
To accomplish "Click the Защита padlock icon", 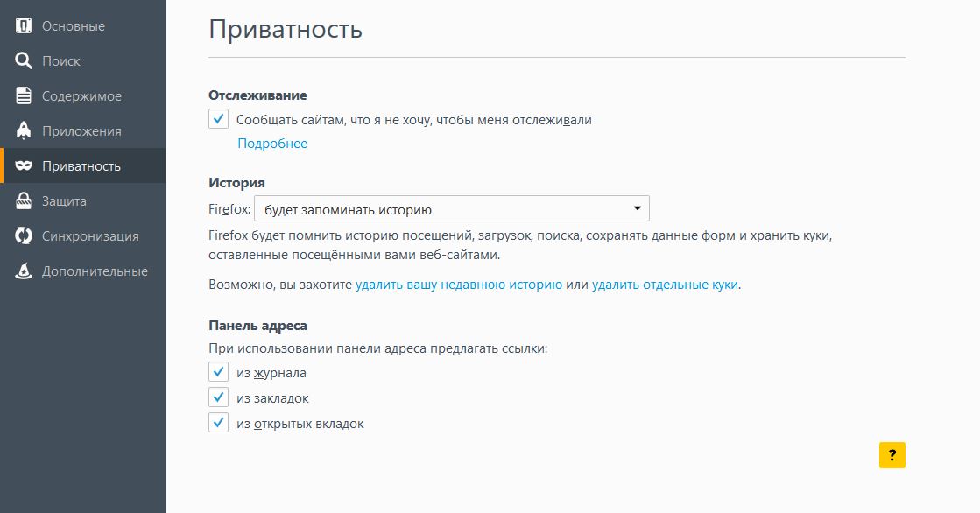I will point(25,201).
